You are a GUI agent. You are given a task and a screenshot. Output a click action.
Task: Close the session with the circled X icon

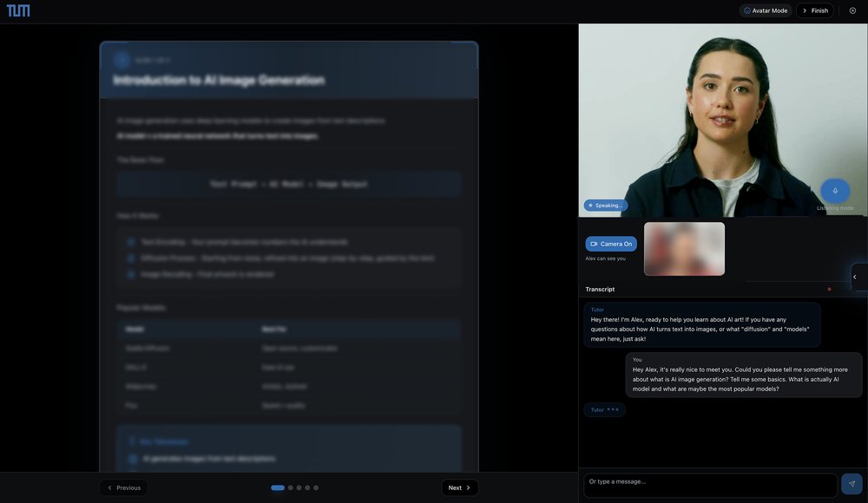click(852, 10)
